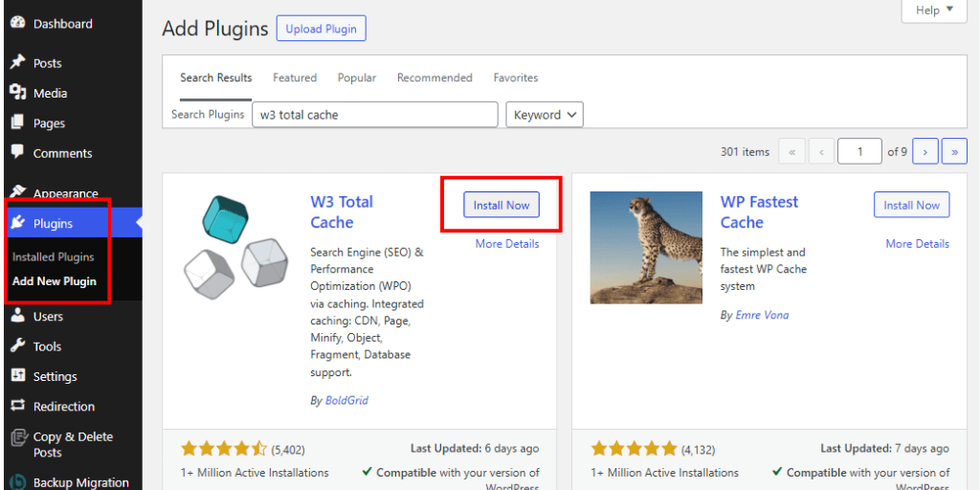Click the Users person icon
Viewport: 980px width, 490px height.
[x=18, y=316]
